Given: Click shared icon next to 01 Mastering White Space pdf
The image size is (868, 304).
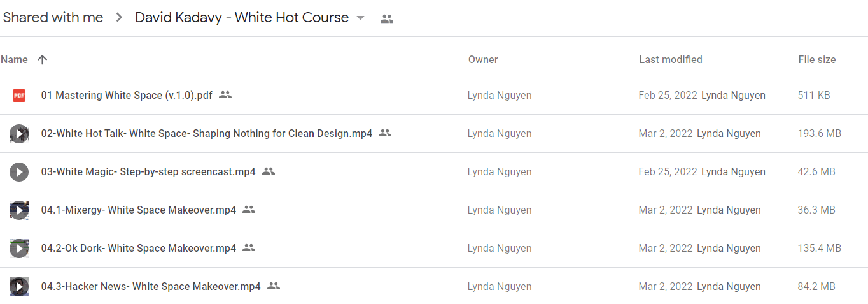Looking at the screenshot, I should [x=225, y=95].
